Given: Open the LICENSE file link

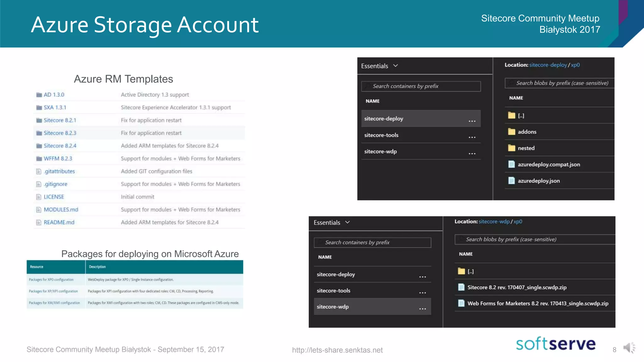Looking at the screenshot, I should point(54,197).
